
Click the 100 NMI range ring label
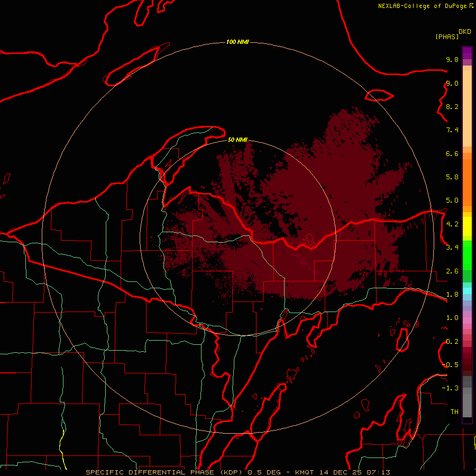click(x=237, y=42)
